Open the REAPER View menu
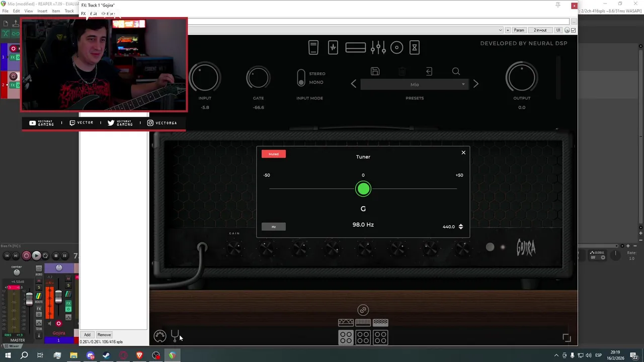The image size is (644, 362). (x=29, y=11)
